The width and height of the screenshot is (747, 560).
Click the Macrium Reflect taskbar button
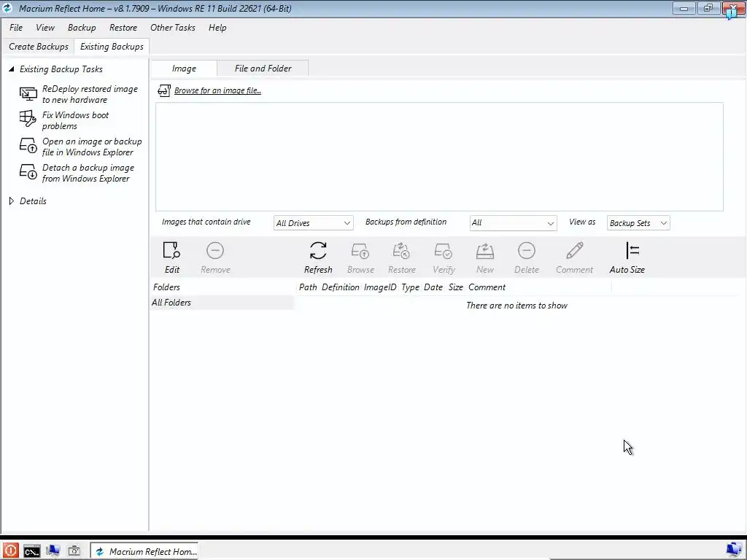pyautogui.click(x=145, y=551)
